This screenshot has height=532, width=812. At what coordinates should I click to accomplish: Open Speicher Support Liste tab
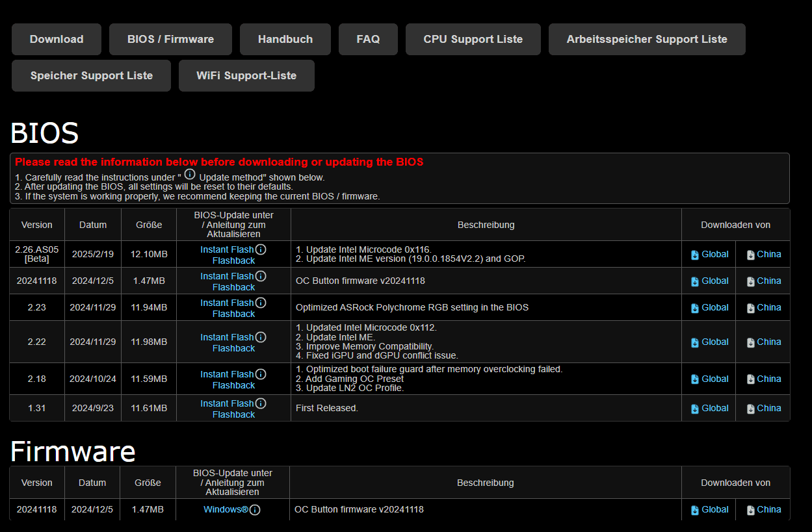pos(92,75)
